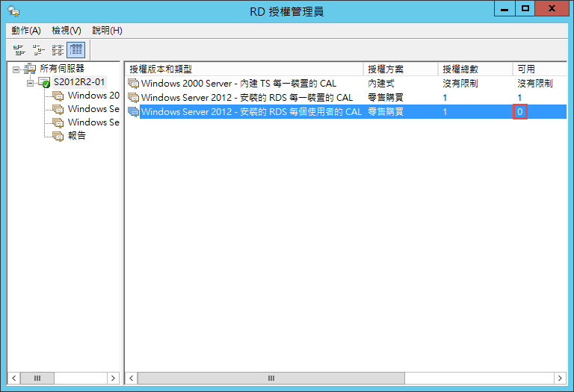
Task: Click the RD 授權管理員 app icon in title bar
Action: pyautogui.click(x=14, y=11)
